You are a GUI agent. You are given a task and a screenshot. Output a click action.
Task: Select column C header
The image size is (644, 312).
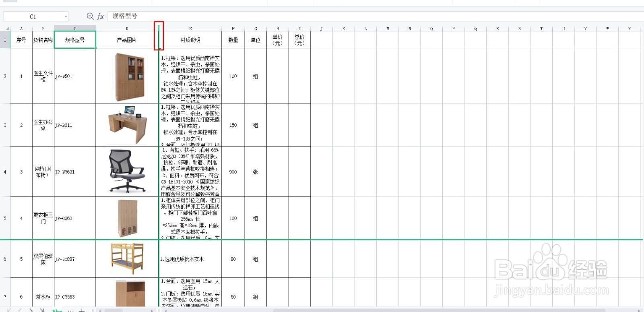pos(75,29)
